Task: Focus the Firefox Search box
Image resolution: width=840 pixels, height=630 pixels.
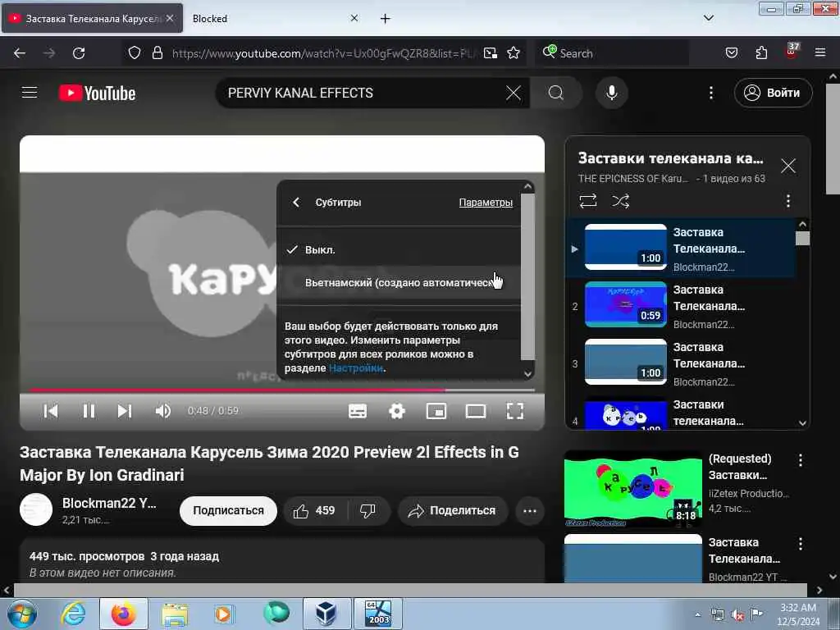Action: tap(613, 53)
